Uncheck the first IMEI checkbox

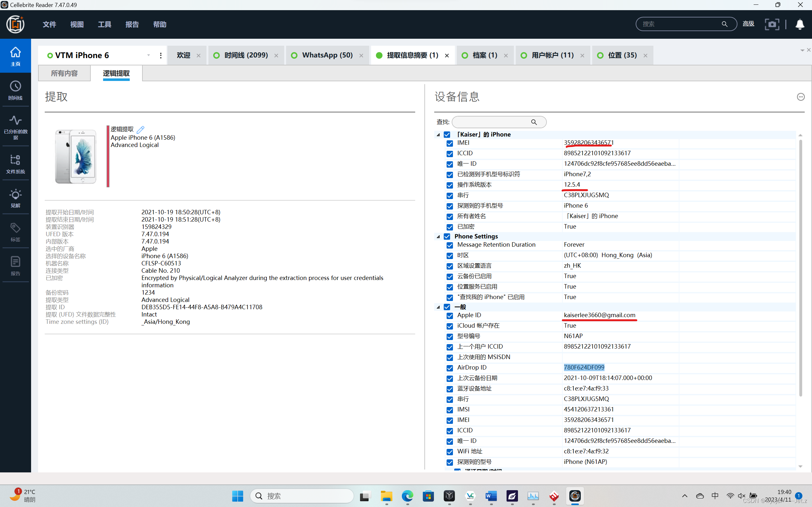449,143
